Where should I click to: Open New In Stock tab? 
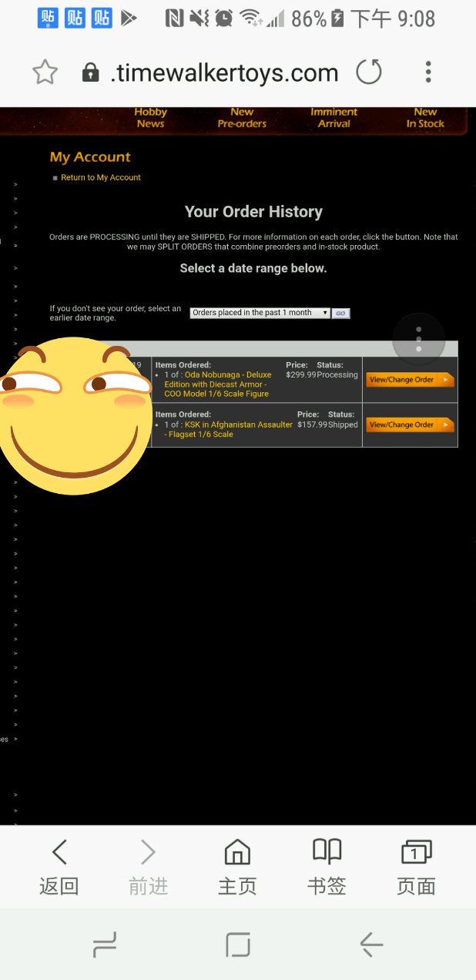pos(425,118)
